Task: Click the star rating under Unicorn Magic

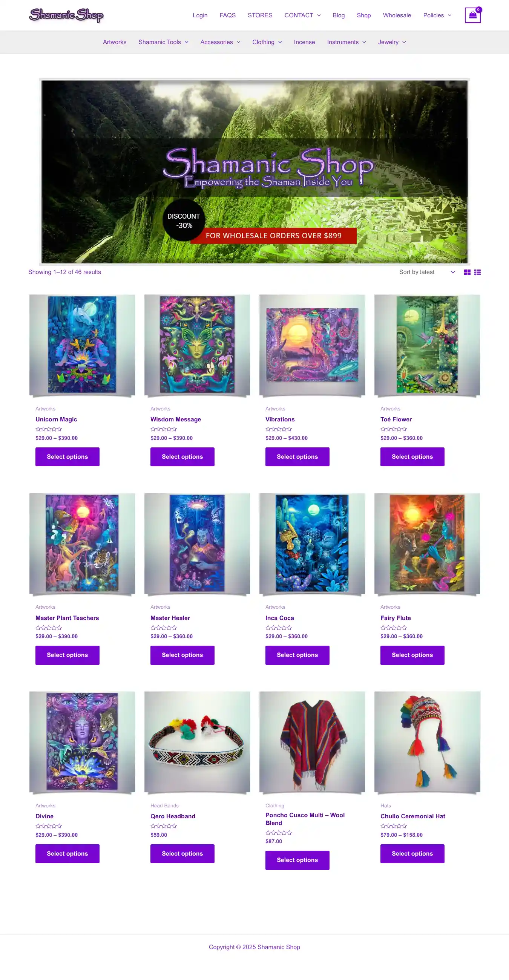Action: [x=49, y=429]
